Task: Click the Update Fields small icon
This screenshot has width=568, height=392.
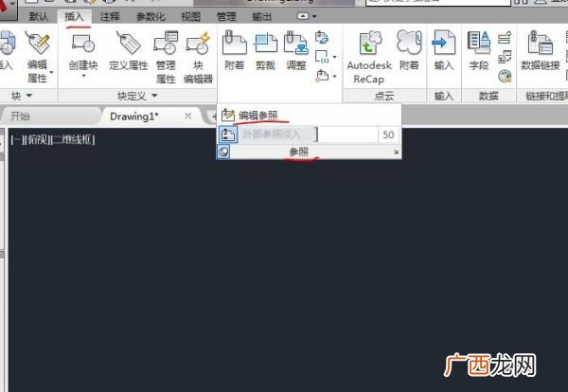Action: [x=505, y=37]
